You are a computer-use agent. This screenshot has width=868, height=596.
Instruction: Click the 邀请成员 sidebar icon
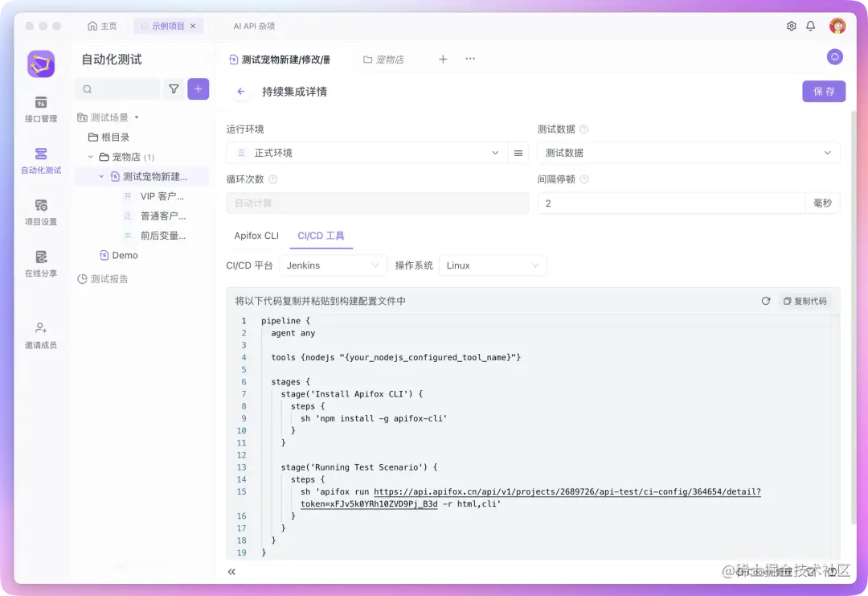click(x=41, y=334)
